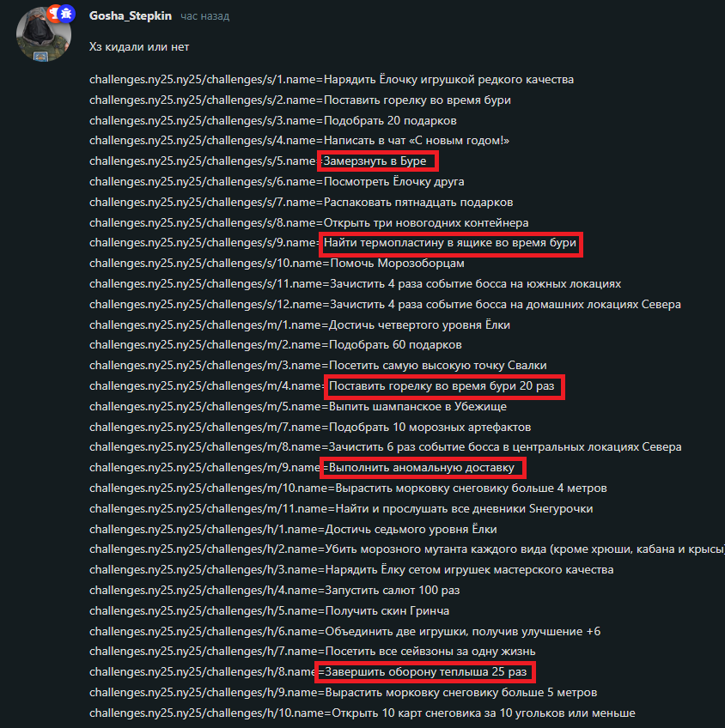
Task: Click the 'час назад' timestamp link
Action: (x=204, y=16)
